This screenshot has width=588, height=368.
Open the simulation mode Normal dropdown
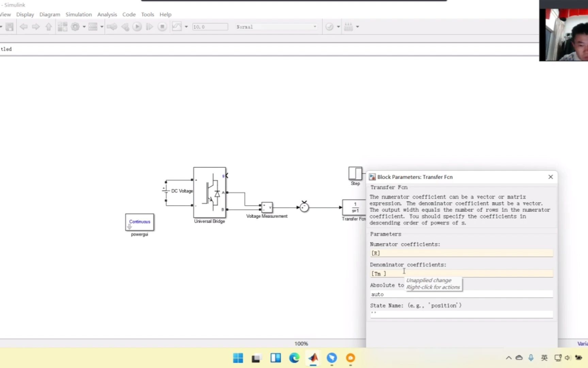(x=276, y=27)
